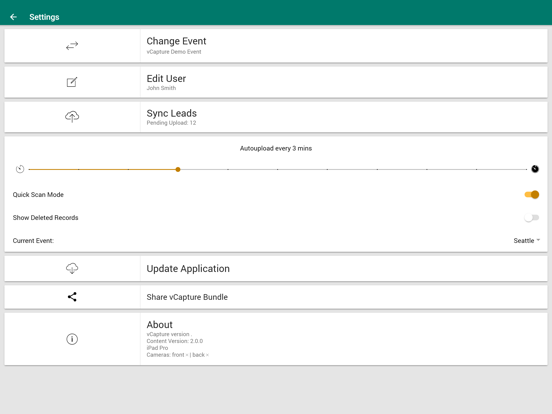Enable Show Deleted Records switch
552x414 pixels.
click(x=532, y=218)
